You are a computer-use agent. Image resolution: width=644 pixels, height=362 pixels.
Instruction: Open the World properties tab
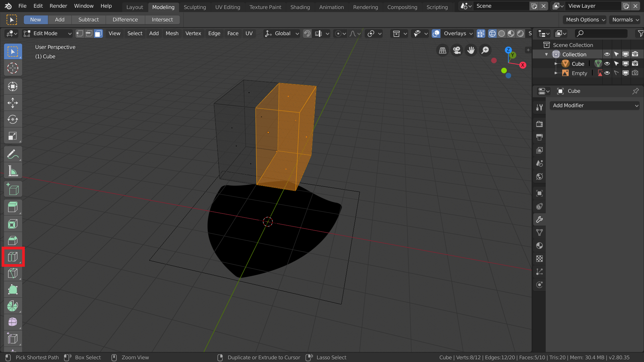tap(539, 177)
